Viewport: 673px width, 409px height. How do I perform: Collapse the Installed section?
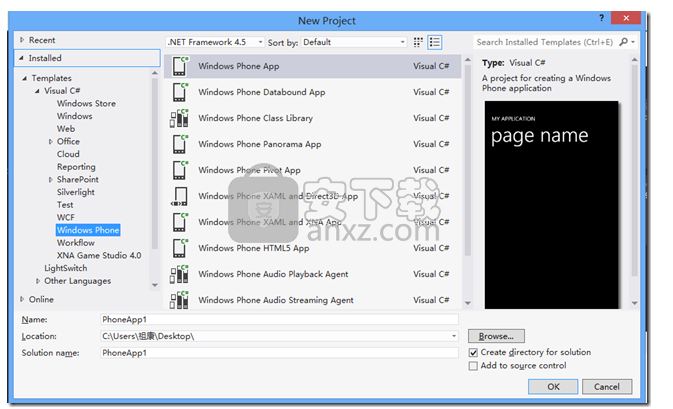21,58
